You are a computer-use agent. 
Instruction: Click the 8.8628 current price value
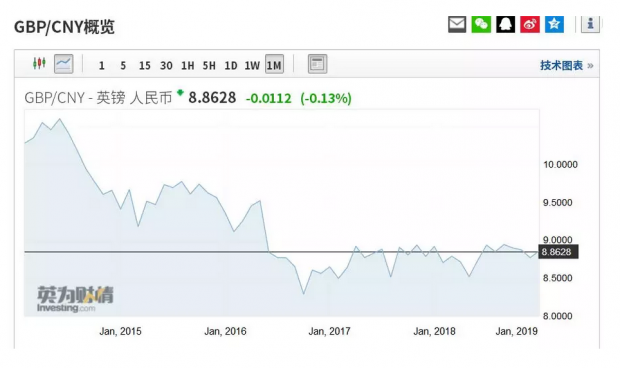pos(212,98)
